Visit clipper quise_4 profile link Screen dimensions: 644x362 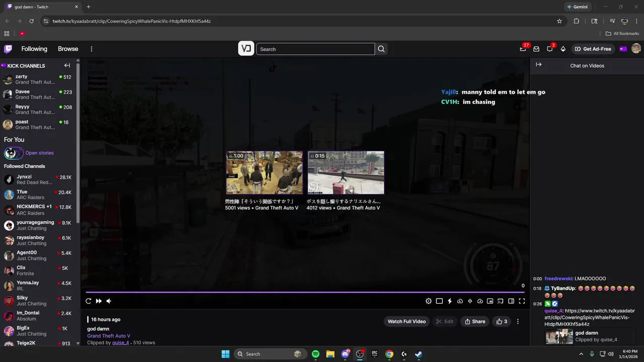(x=120, y=343)
